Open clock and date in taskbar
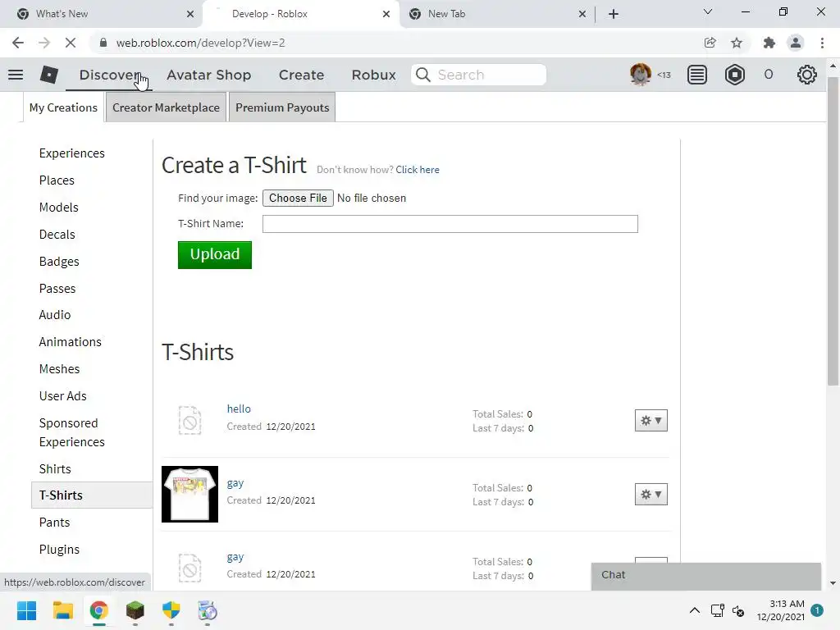Screen dimensions: 840x630 tap(781, 610)
